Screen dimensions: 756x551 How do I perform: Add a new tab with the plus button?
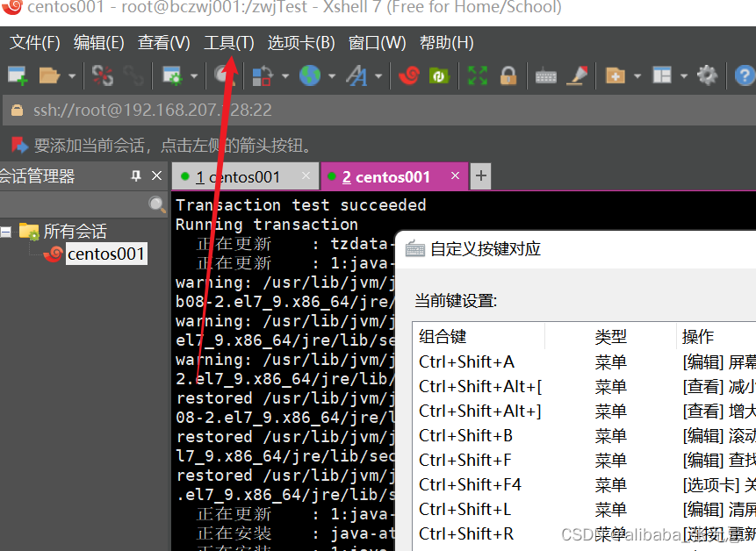coord(479,175)
